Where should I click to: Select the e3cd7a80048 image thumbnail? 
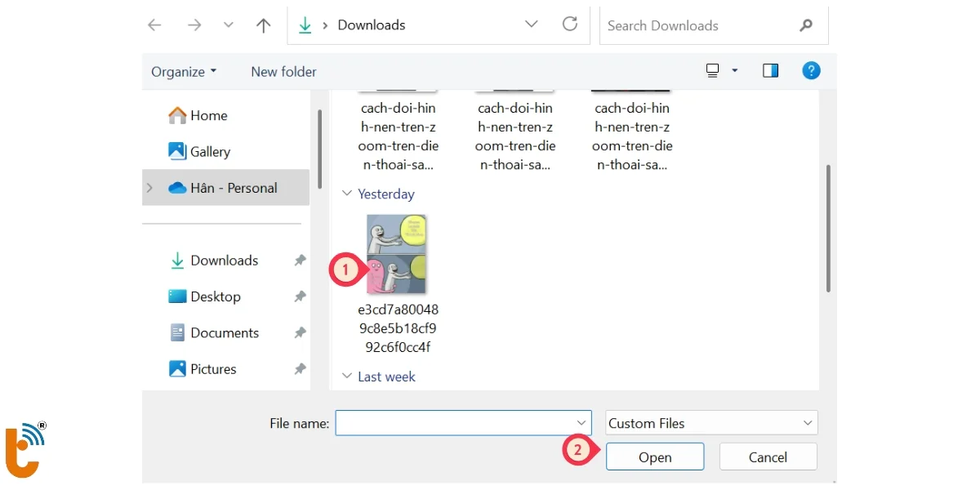click(397, 255)
